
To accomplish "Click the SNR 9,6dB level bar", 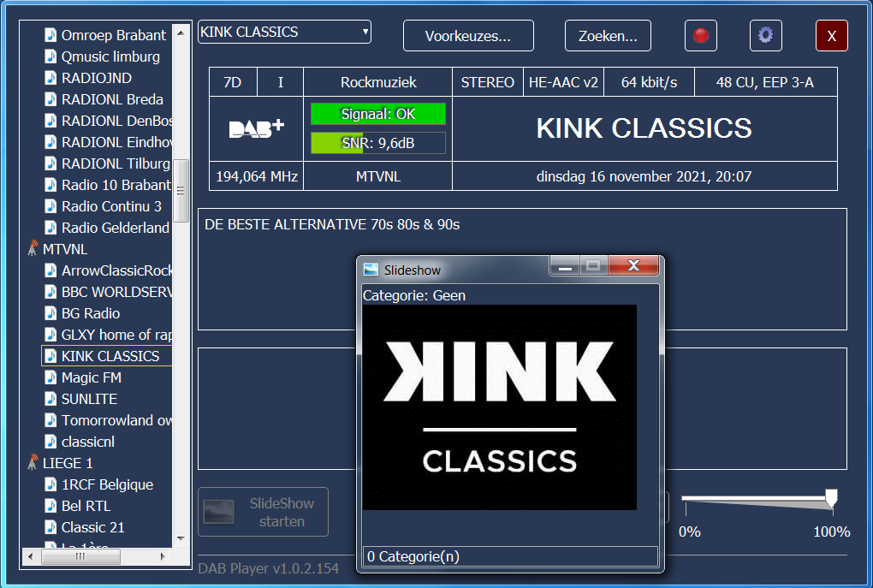I will (378, 143).
